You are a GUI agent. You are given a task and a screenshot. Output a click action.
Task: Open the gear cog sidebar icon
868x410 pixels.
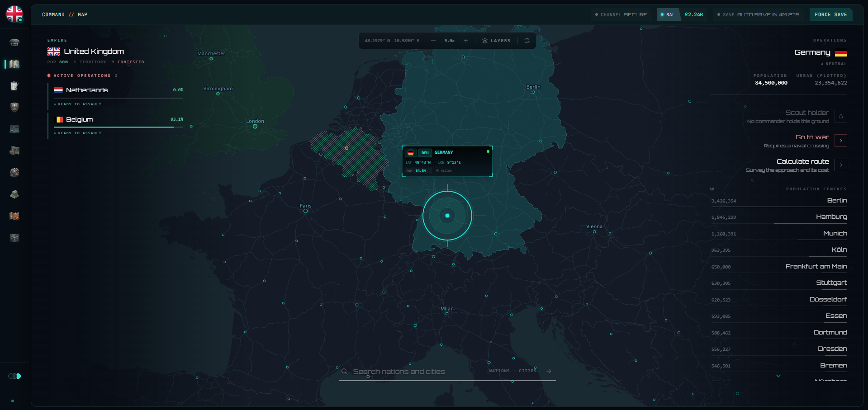point(14,172)
